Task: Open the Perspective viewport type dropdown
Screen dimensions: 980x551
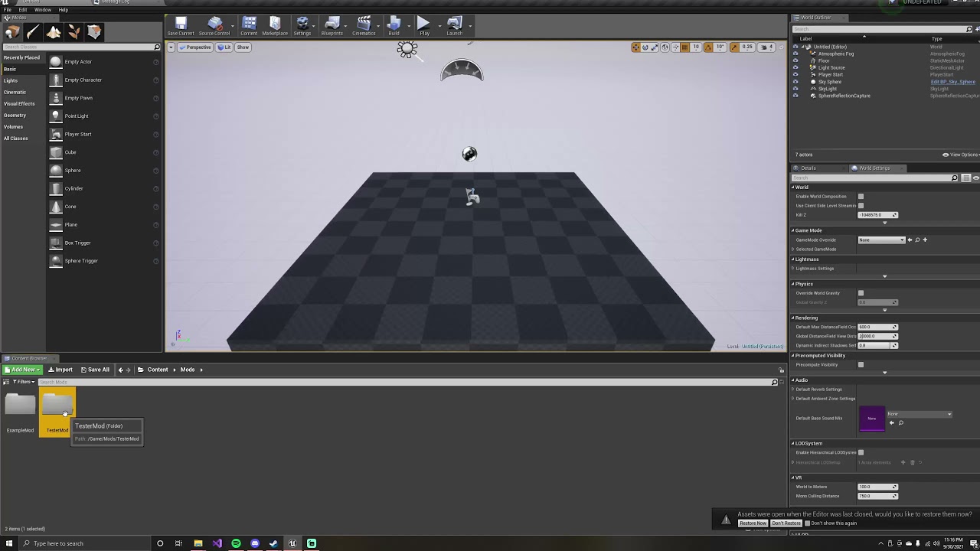Action: click(x=195, y=47)
